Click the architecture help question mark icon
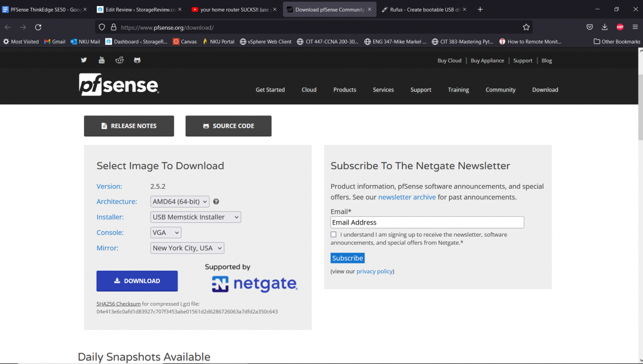Viewport: 643px width, 364px height. [216, 201]
